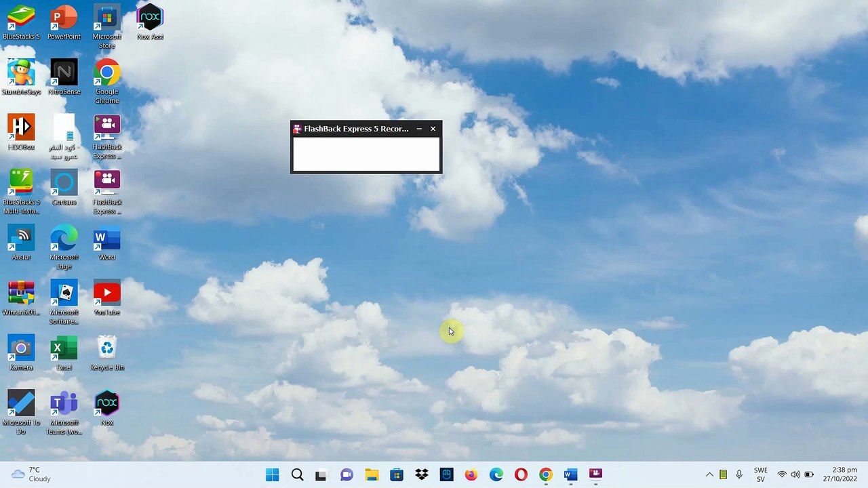Screen dimensions: 868x488
Task: Open Task View from the taskbar
Action: 321,474
